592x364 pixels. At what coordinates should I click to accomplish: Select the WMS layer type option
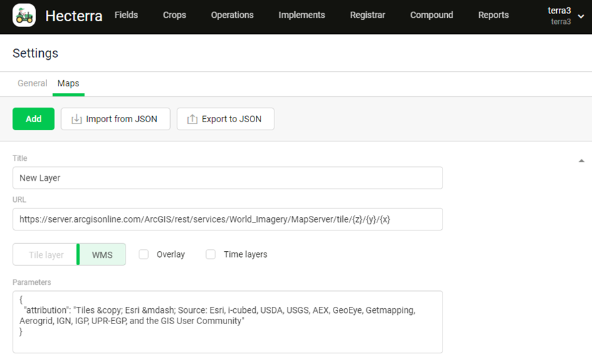coord(102,254)
